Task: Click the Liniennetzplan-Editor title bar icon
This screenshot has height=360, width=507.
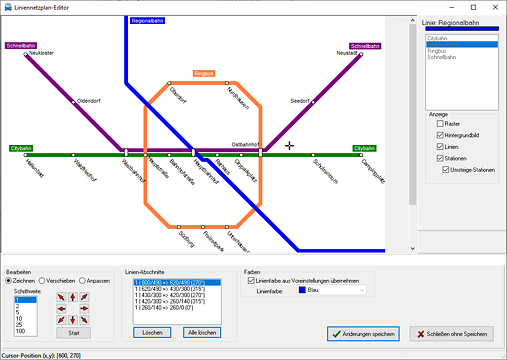Action: [8, 7]
